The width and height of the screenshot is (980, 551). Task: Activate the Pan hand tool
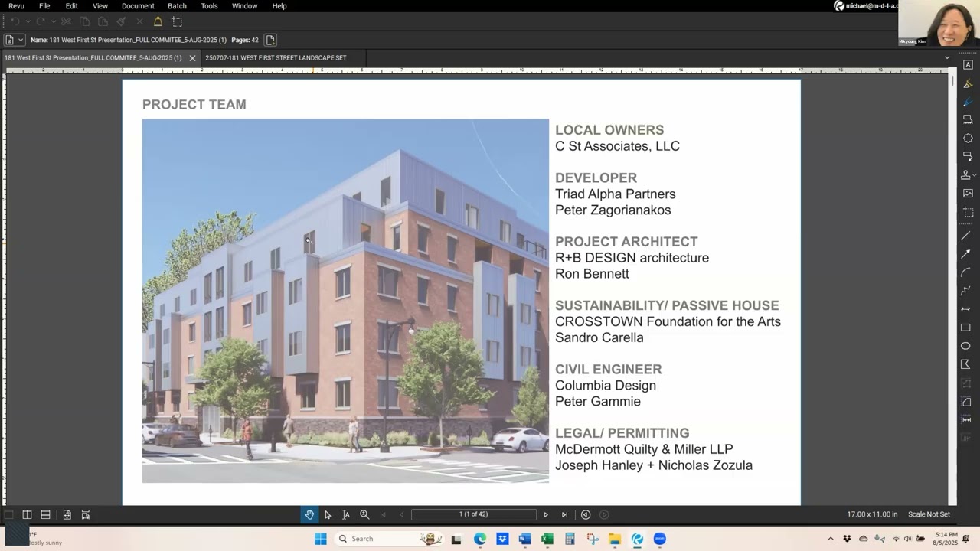pyautogui.click(x=309, y=514)
